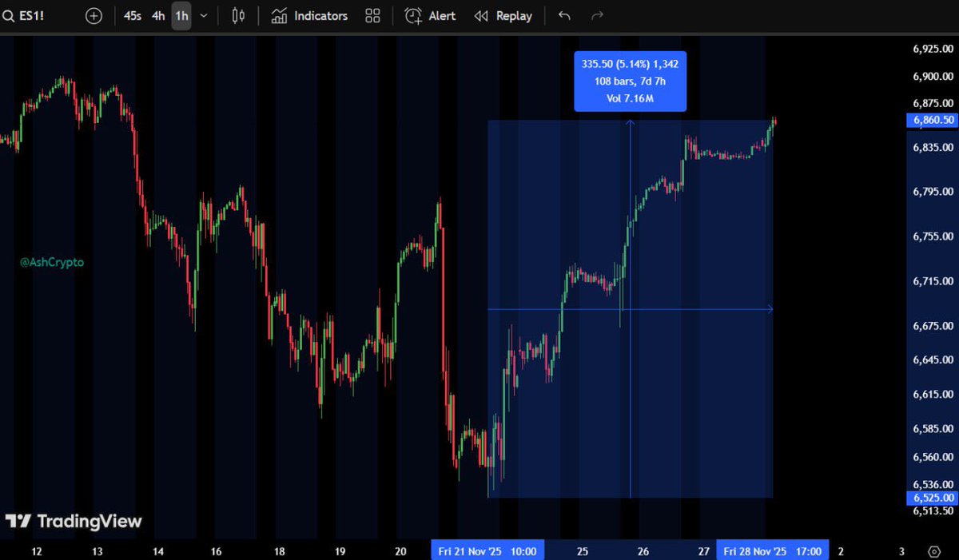
Task: Click the 6,525.00 price label
Action: pos(931,498)
